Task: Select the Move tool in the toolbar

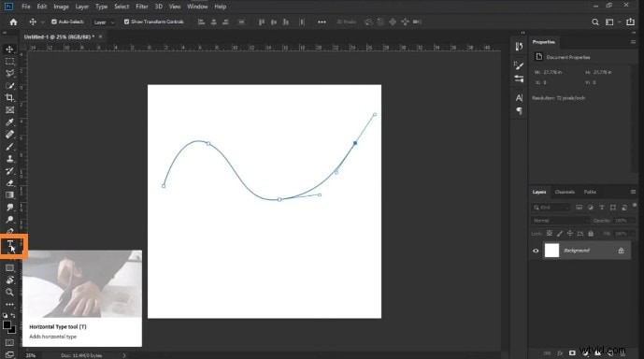Action: click(9, 50)
